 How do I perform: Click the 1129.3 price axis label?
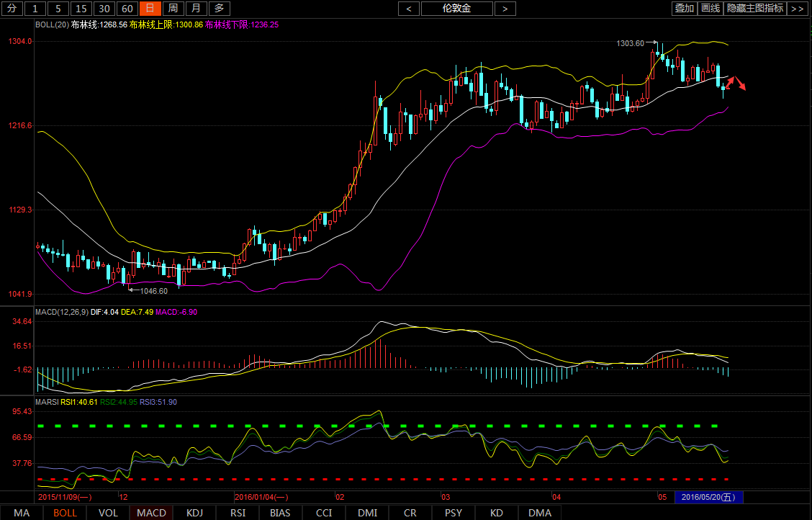(x=21, y=210)
